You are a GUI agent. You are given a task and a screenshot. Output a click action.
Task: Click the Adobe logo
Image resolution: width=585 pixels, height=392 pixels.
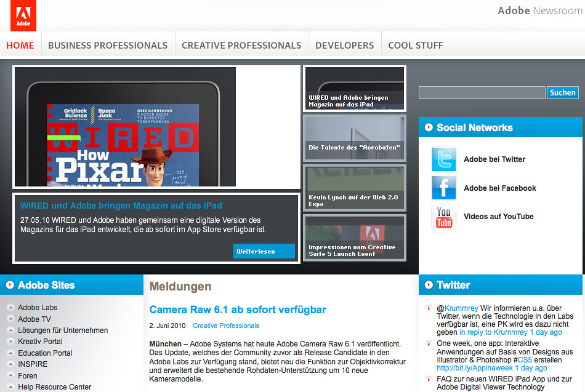point(23,15)
